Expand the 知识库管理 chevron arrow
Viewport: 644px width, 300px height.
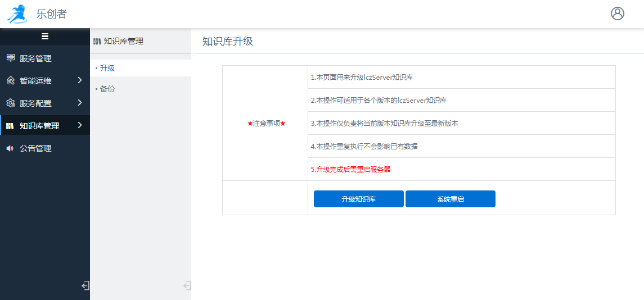(80, 125)
